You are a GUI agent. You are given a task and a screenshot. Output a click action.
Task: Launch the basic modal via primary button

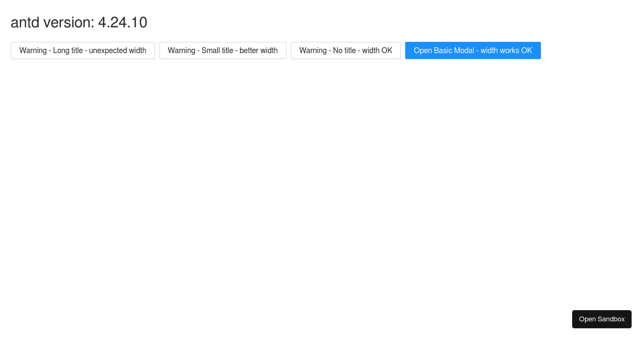[473, 50]
